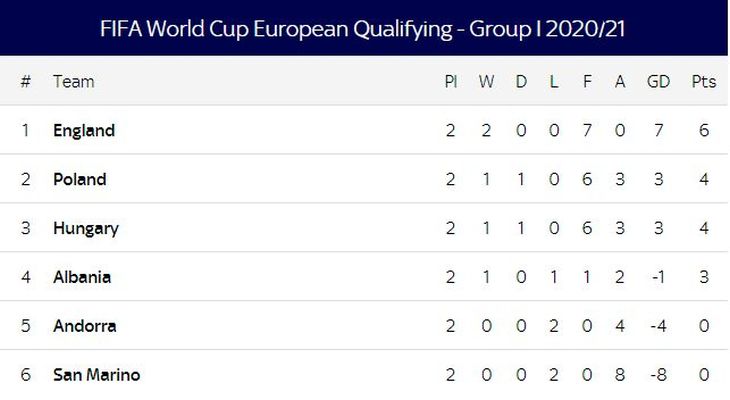Image resolution: width=730 pixels, height=400 pixels.
Task: Click the # position column header
Action: (x=26, y=81)
